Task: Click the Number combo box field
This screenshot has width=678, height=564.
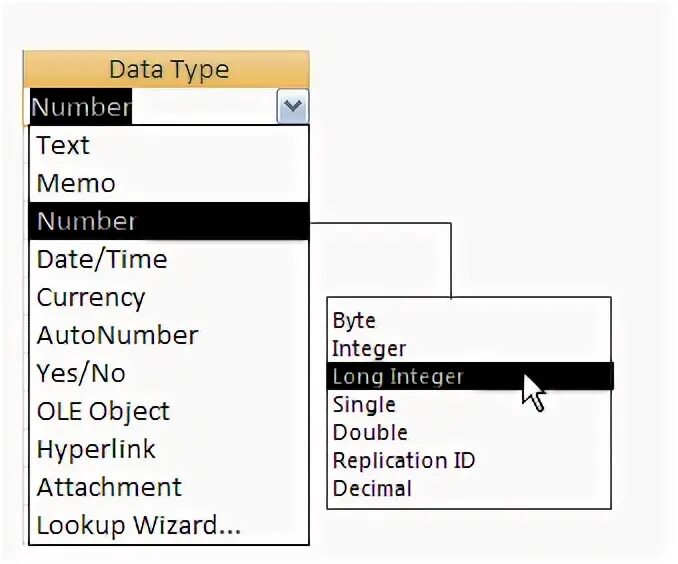Action: (x=153, y=106)
